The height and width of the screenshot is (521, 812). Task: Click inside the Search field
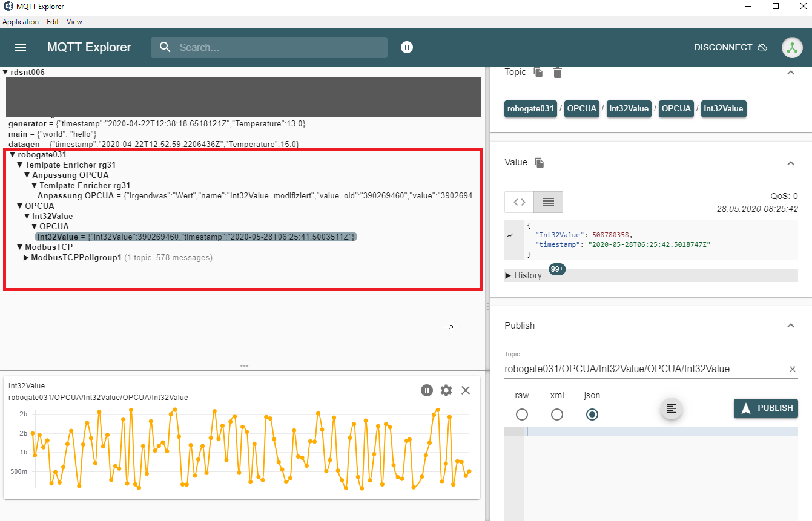(x=269, y=47)
